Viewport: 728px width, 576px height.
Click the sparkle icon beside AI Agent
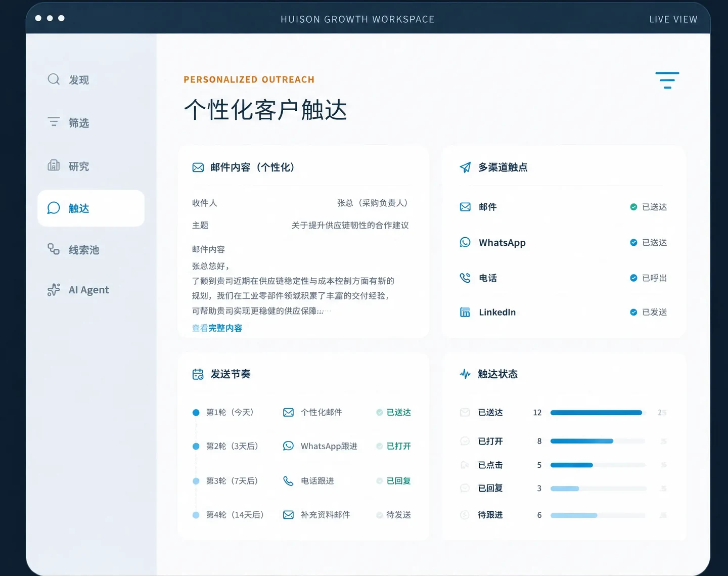click(54, 289)
